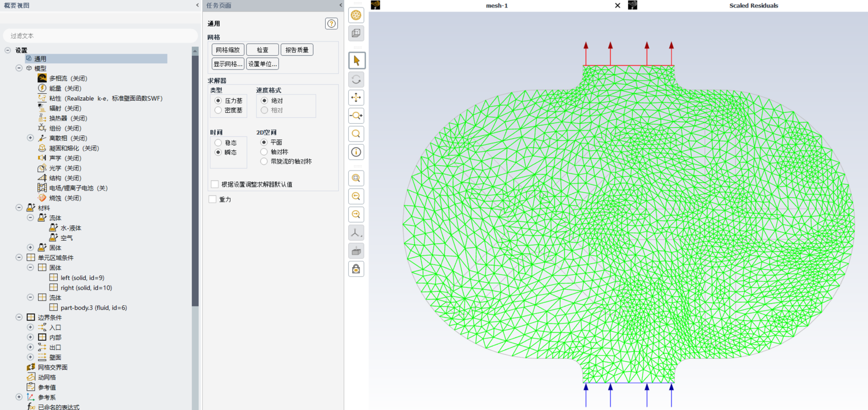The width and height of the screenshot is (868, 410).
Task: Select the left solid zone
Action: click(82, 278)
